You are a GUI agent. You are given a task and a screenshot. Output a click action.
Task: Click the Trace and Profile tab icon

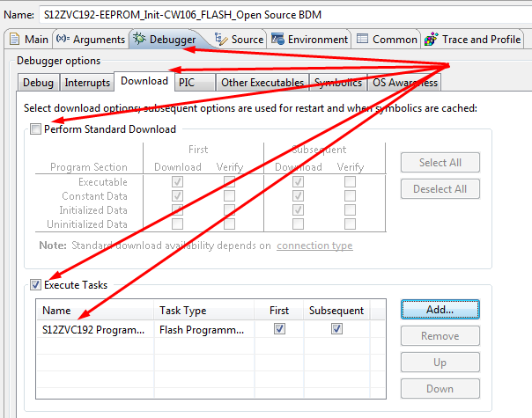[432, 39]
